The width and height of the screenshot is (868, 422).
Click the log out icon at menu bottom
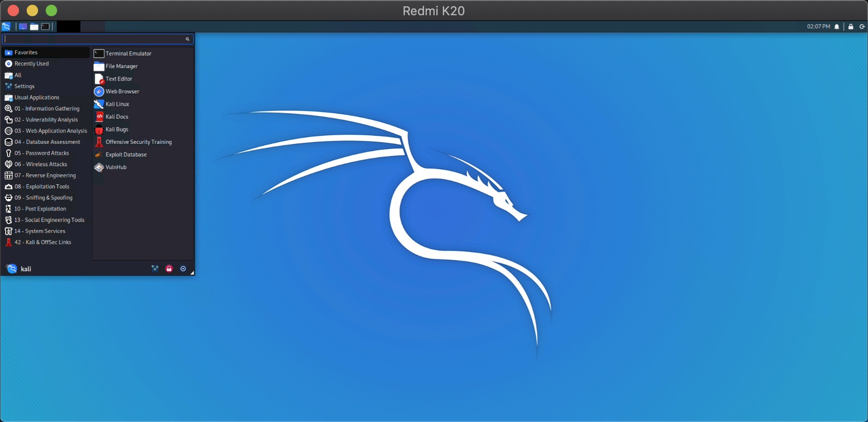tap(183, 269)
